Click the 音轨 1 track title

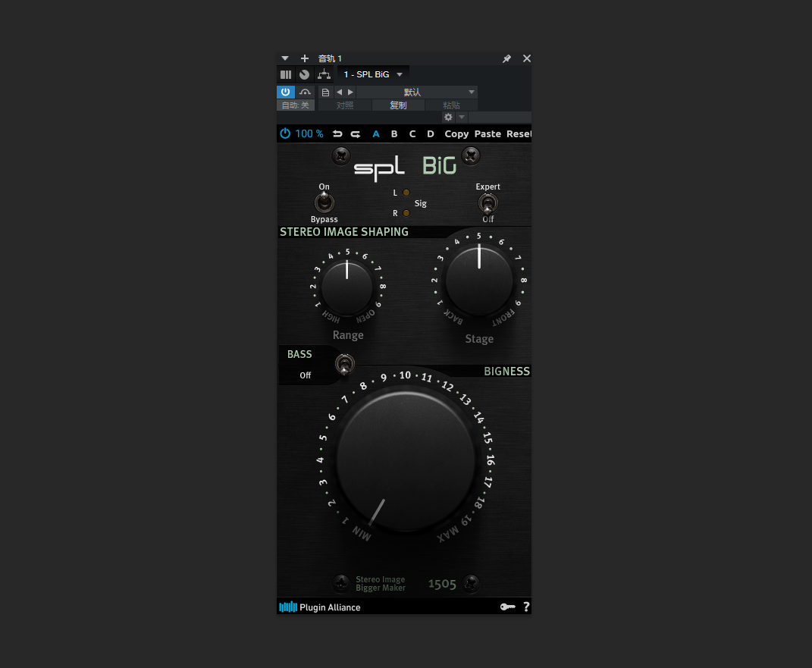point(330,58)
